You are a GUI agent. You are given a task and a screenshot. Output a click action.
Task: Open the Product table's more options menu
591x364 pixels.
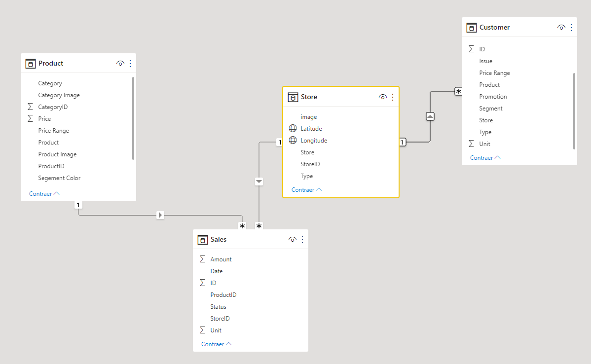130,63
